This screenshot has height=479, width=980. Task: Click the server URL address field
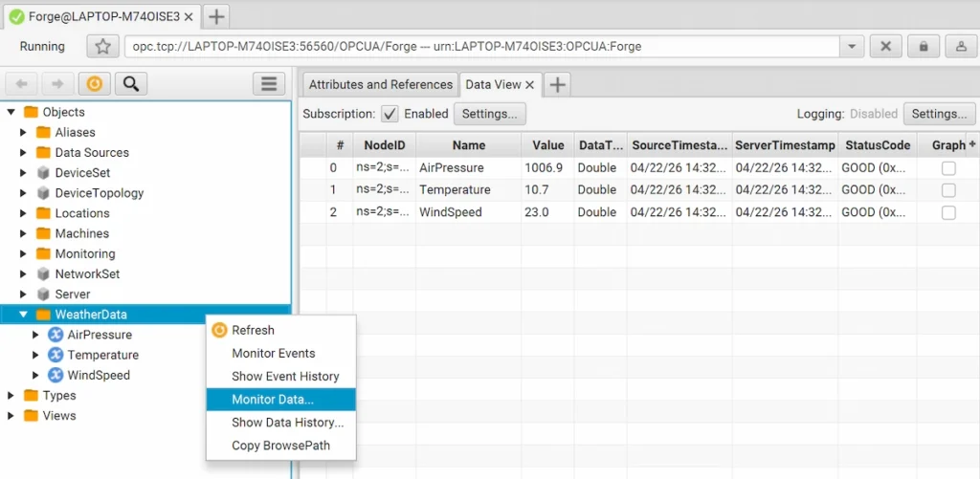click(x=482, y=47)
